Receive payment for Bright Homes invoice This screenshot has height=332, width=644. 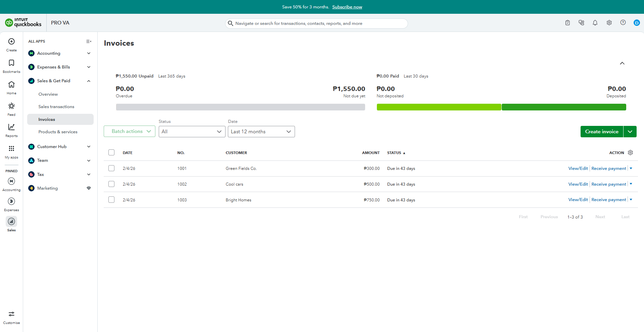(609, 200)
